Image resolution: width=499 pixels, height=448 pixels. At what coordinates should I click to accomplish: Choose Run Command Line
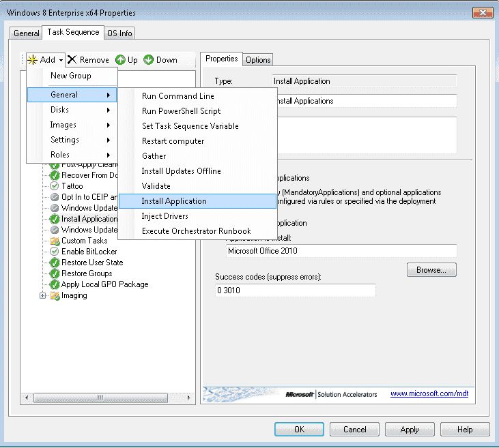(197, 96)
